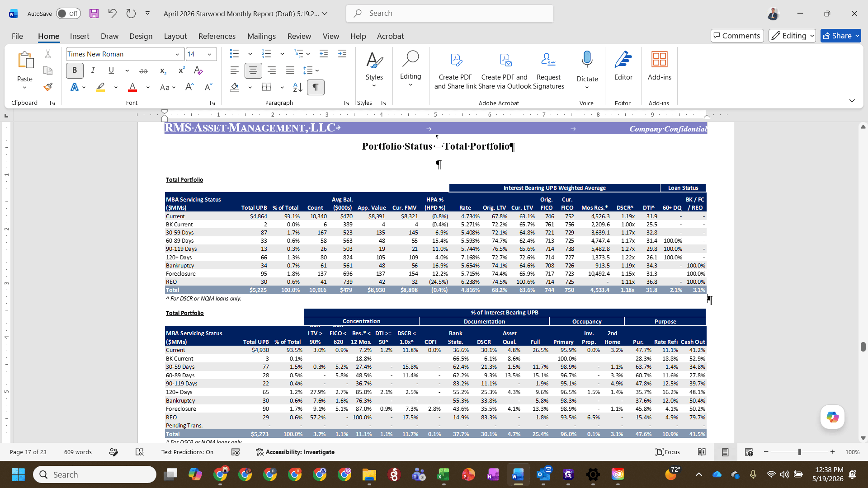Viewport: 868px width, 488px height.
Task: Click Request Signatures in Acrobat group
Action: pos(548,70)
